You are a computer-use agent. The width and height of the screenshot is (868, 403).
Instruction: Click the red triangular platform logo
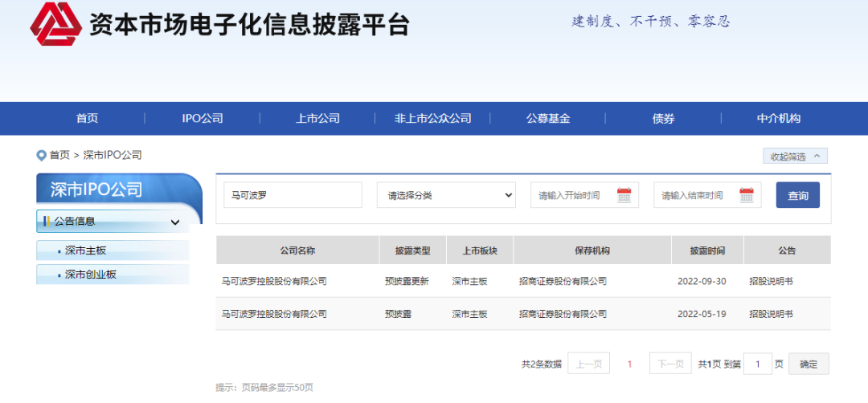click(55, 24)
